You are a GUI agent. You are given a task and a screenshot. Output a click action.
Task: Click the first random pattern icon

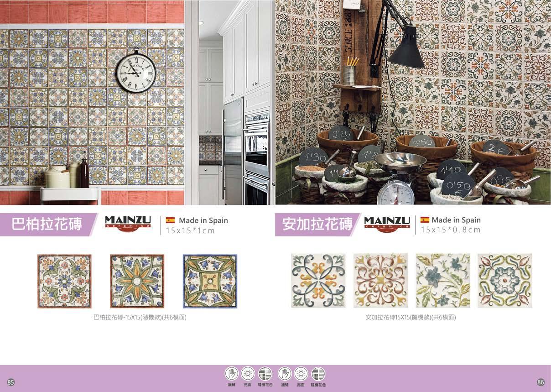tap(265, 374)
